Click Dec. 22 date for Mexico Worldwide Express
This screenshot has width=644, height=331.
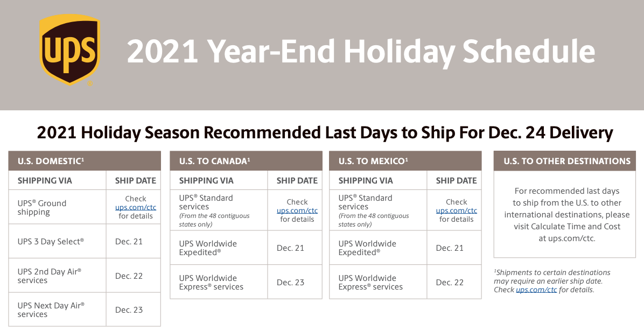point(450,282)
